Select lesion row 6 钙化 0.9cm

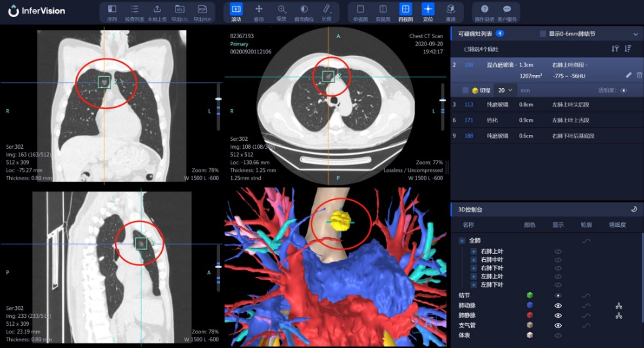pyautogui.click(x=547, y=120)
